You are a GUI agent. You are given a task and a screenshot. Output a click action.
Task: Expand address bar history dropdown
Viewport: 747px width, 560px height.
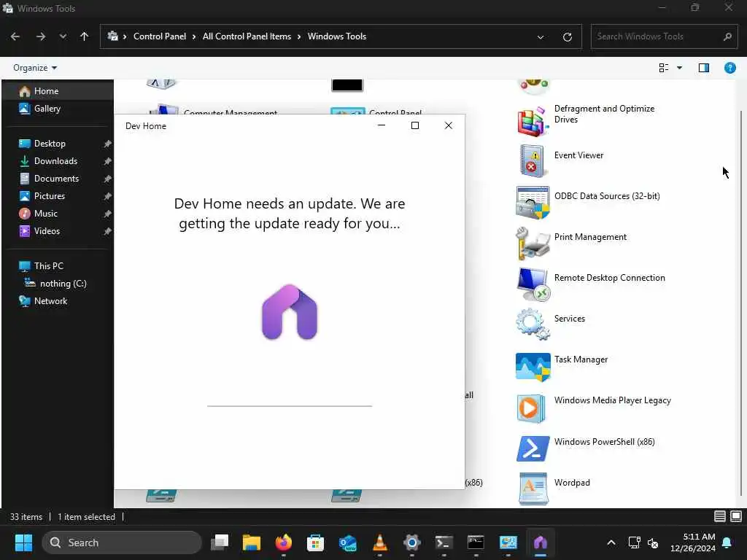coord(541,36)
